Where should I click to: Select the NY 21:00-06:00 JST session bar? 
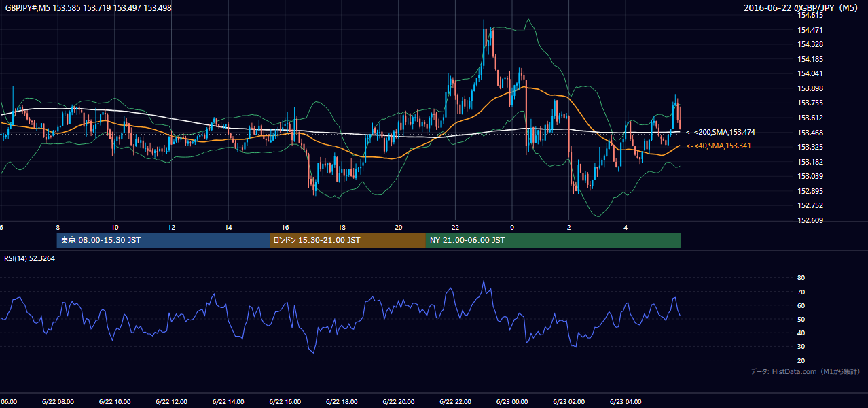point(554,240)
